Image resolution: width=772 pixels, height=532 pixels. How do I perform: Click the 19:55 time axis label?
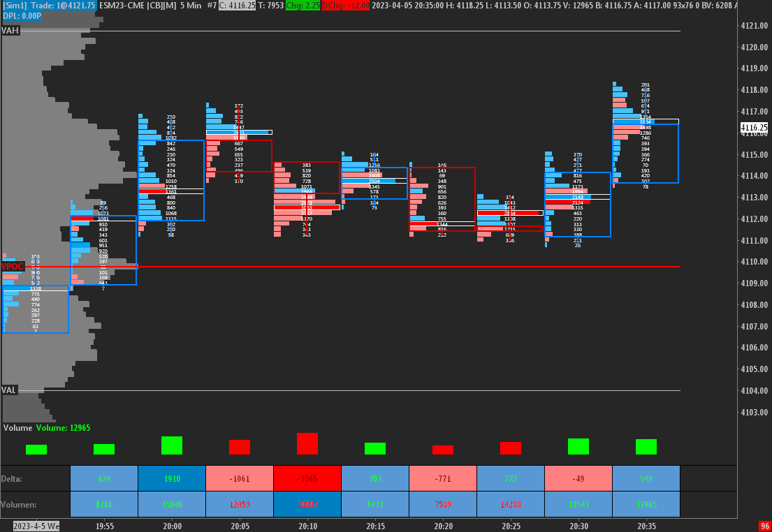pos(104,526)
